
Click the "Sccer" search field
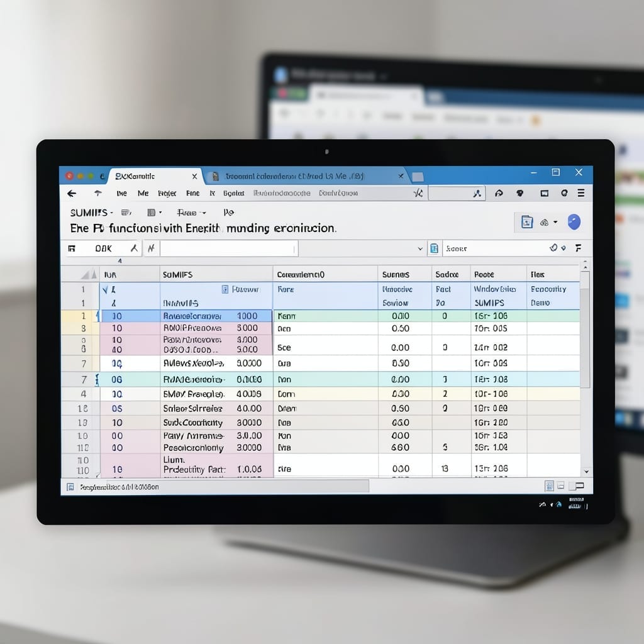[x=495, y=248]
